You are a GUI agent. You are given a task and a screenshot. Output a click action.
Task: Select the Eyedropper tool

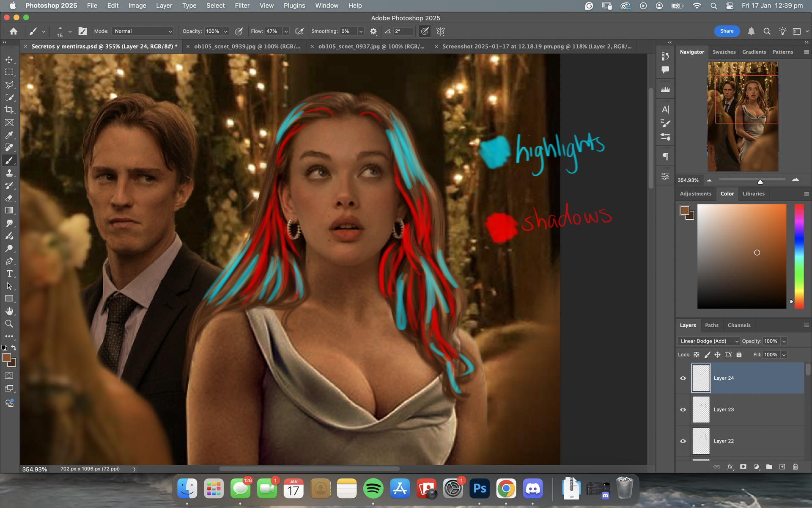point(9,135)
